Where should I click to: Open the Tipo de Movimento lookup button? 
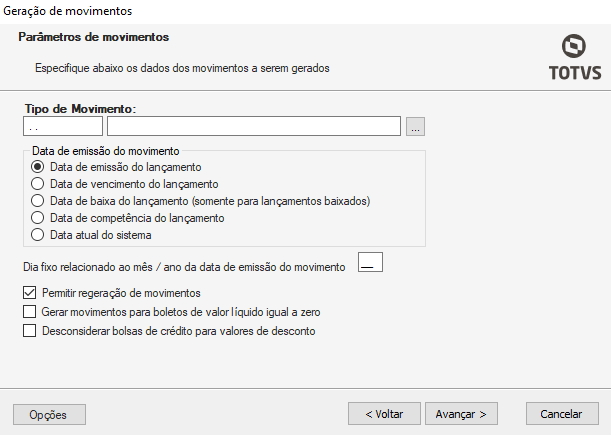click(x=416, y=126)
